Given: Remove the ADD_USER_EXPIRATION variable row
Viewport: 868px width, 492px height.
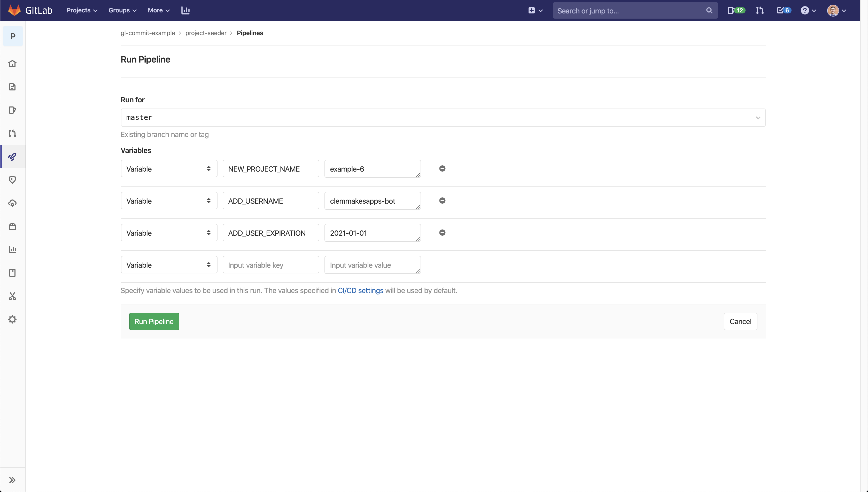Looking at the screenshot, I should click(x=442, y=233).
